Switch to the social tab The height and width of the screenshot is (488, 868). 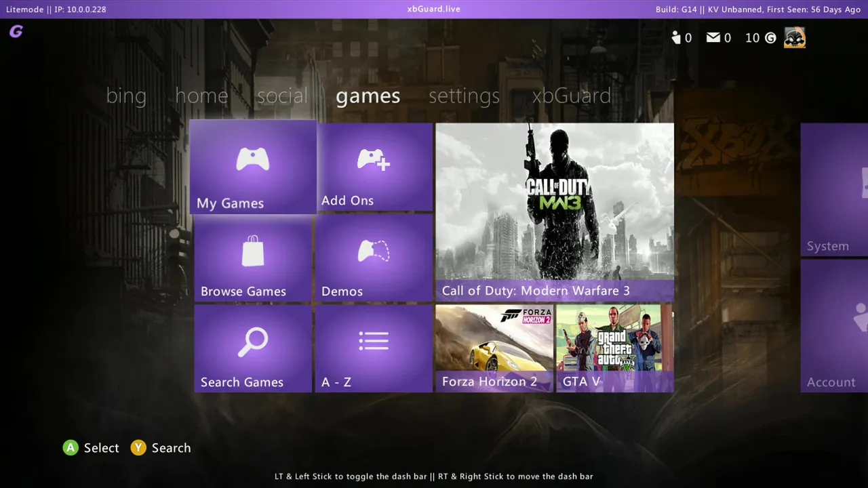point(282,96)
